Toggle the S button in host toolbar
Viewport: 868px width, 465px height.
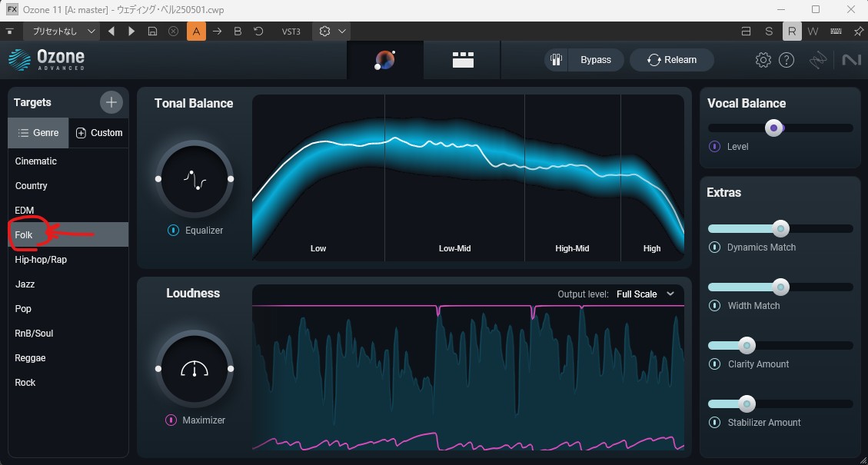(769, 32)
